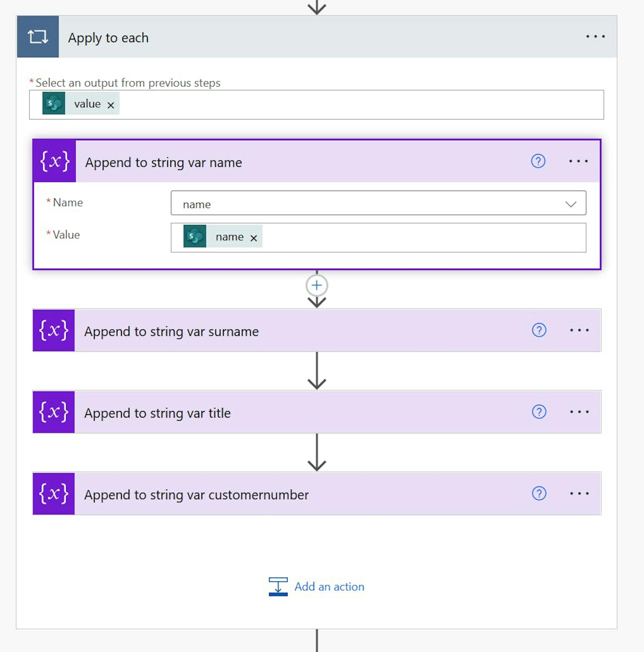Image resolution: width=644 pixels, height=652 pixels.
Task: Click the Value field label
Action: (66, 235)
